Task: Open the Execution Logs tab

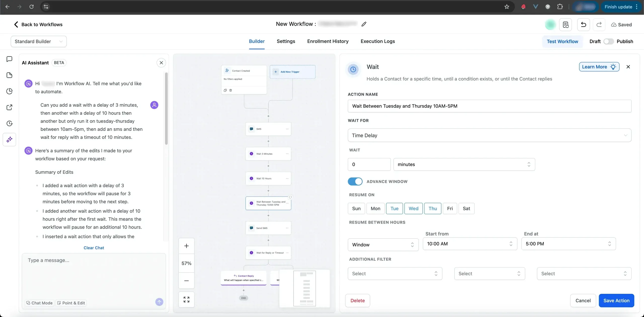Action: [x=378, y=41]
